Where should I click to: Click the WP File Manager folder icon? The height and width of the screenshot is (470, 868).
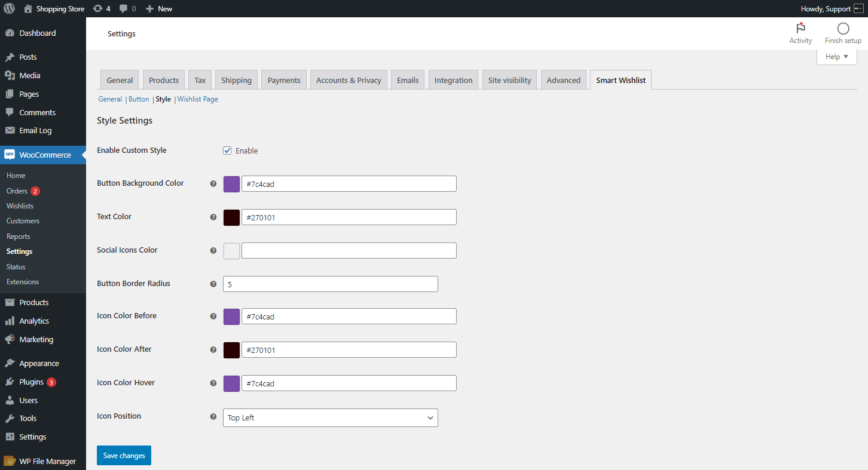10,462
